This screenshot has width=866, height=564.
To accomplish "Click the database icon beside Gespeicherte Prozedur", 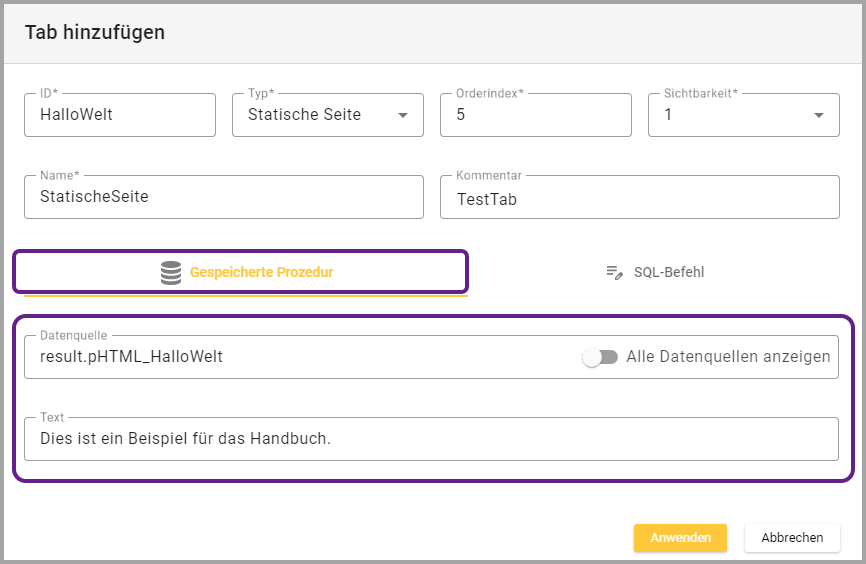I will (171, 272).
